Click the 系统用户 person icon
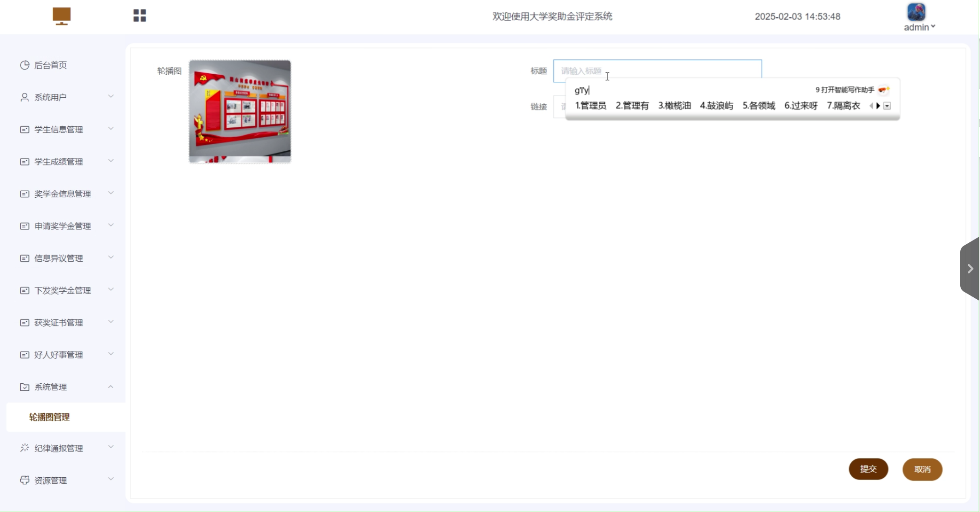The width and height of the screenshot is (980, 512). click(24, 97)
